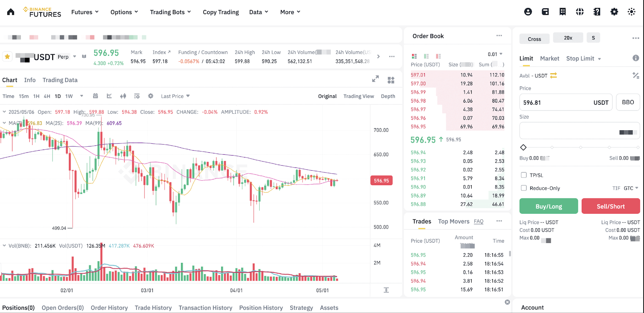This screenshot has height=313, width=644.
Task: Toggle MA indicator line collapse arrow
Action: (4, 123)
